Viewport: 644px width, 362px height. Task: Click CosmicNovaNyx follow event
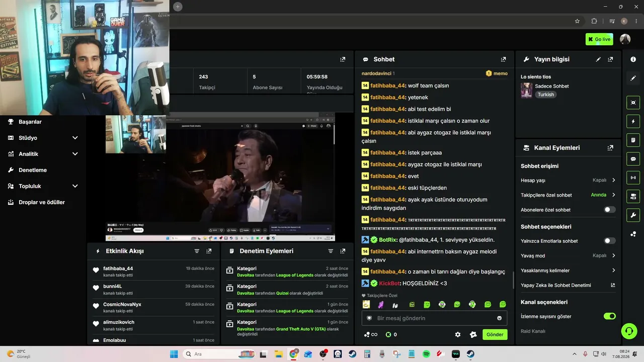click(154, 307)
